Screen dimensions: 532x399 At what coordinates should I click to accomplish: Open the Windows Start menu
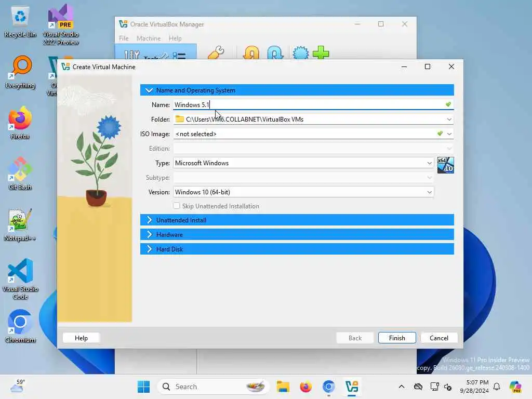[143, 387]
